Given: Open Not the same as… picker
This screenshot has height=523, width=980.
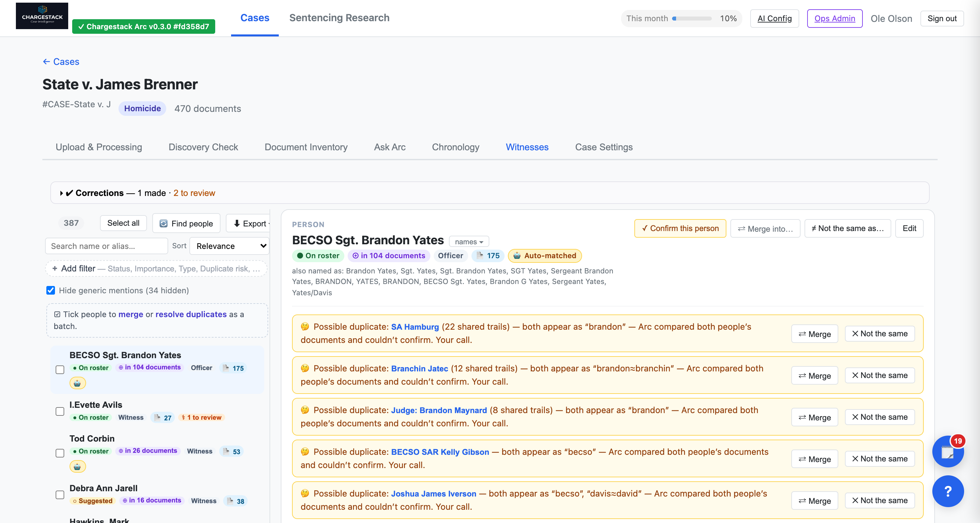Looking at the screenshot, I should (x=847, y=228).
